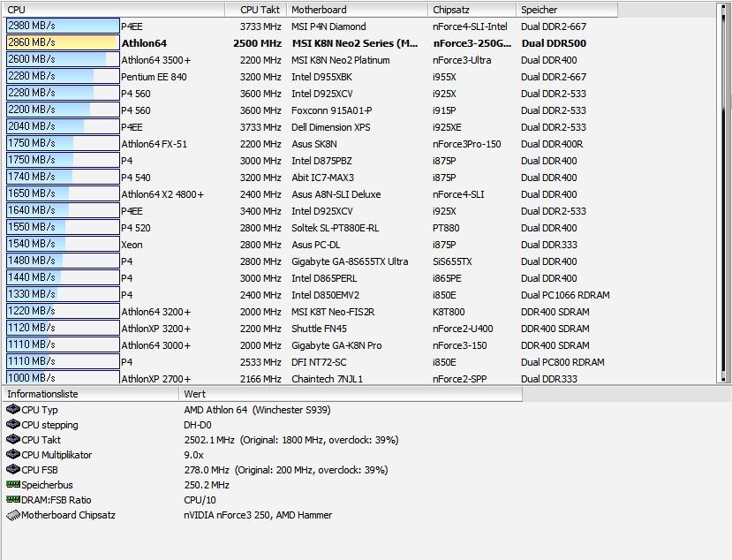732x560 pixels.
Task: Click the Motherboard Chipsatz chip icon
Action: tap(12, 515)
